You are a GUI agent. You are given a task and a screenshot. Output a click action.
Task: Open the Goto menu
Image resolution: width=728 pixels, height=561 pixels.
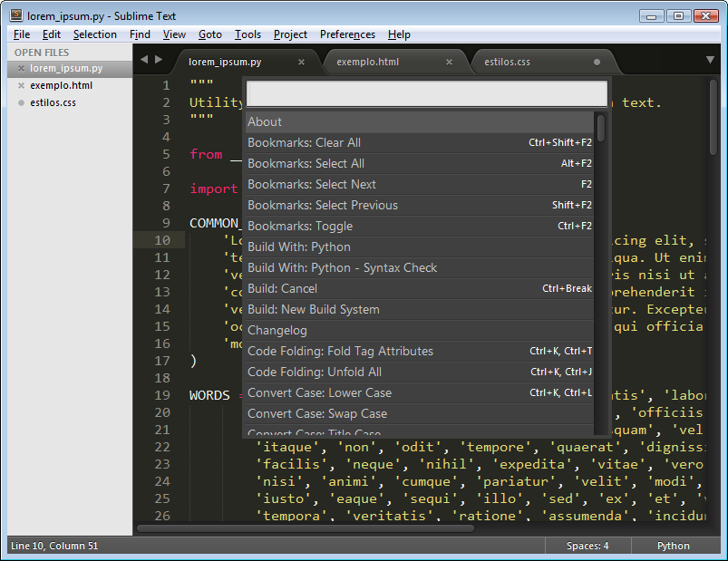click(x=210, y=34)
